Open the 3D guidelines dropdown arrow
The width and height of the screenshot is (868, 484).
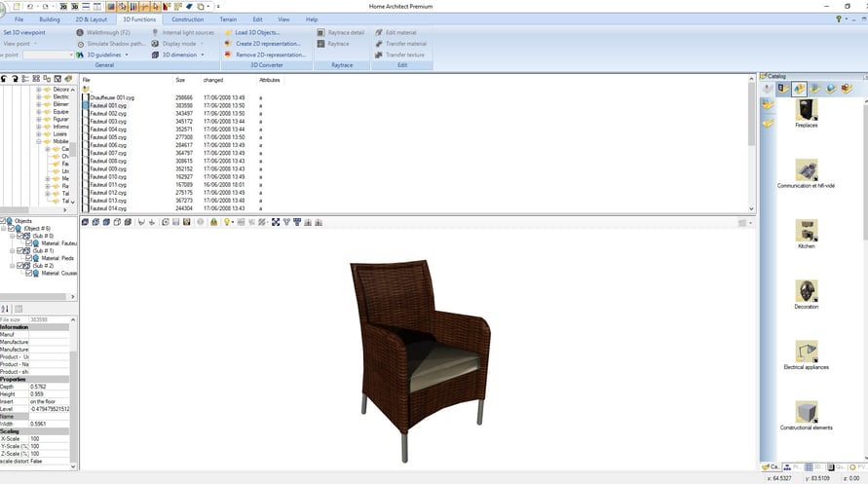click(x=127, y=55)
